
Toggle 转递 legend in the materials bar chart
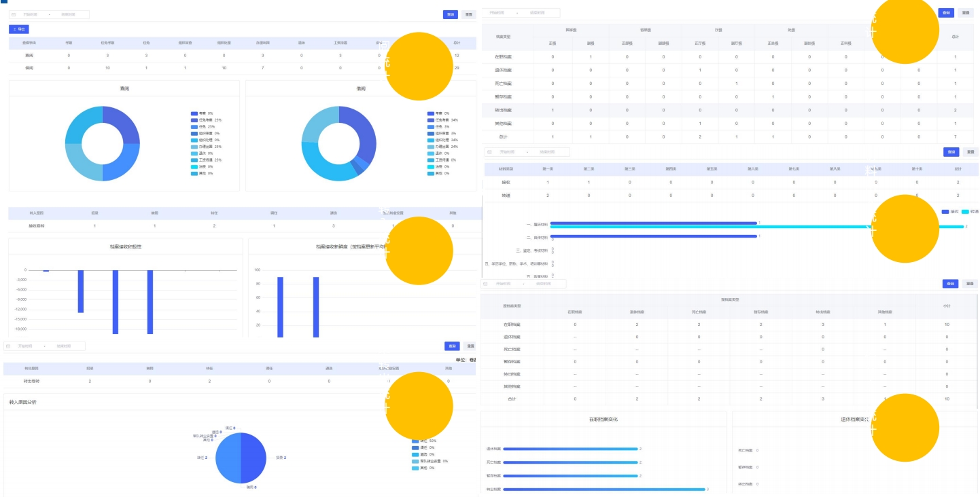[970, 212]
